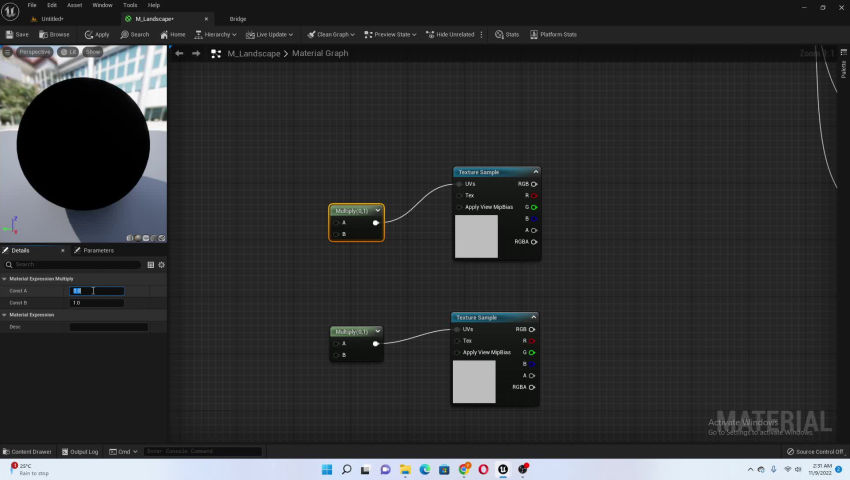Collapse upper Texture Sample node

(x=536, y=171)
